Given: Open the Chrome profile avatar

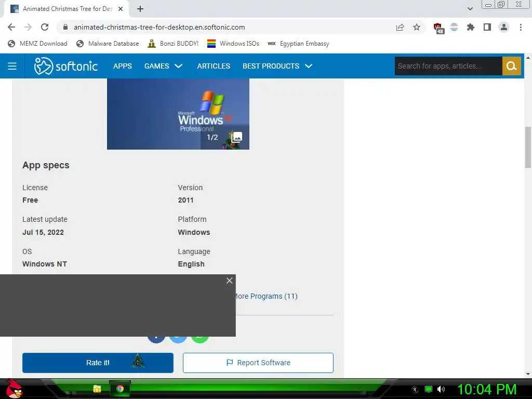Looking at the screenshot, I should point(504,27).
